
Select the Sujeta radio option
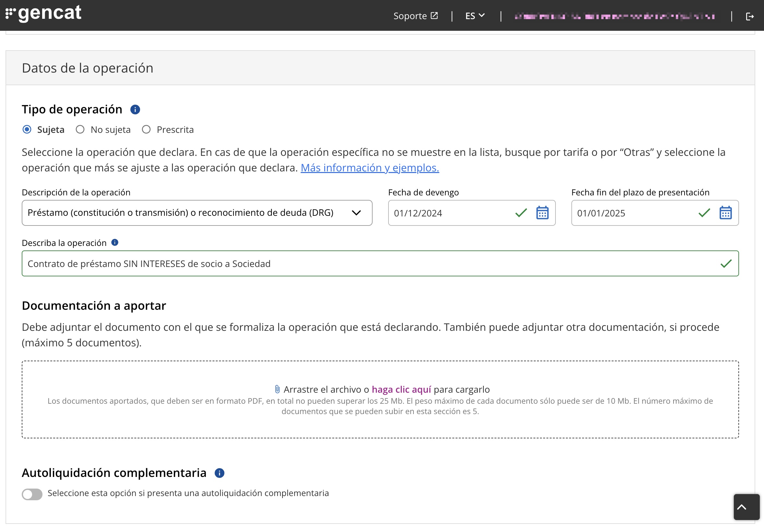coord(27,129)
